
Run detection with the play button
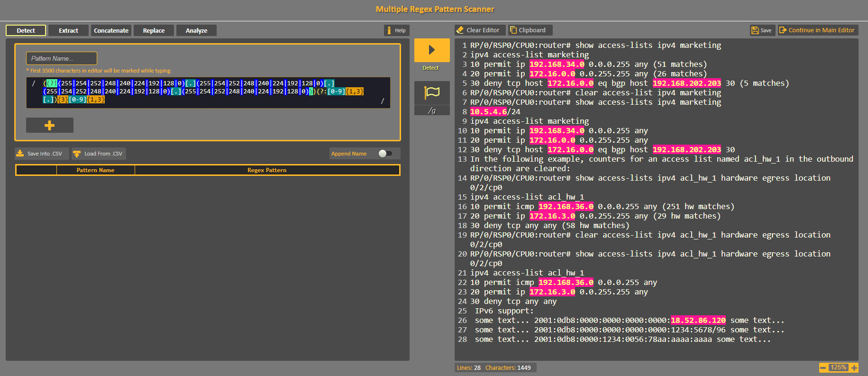432,50
